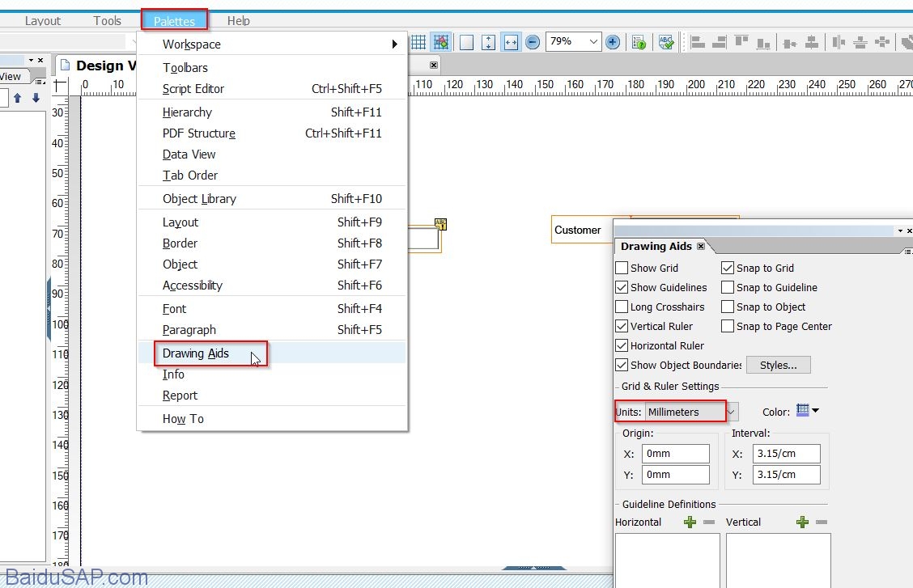The height and width of the screenshot is (588, 913).
Task: Add a vertical guideline with green plus
Action: click(x=802, y=522)
